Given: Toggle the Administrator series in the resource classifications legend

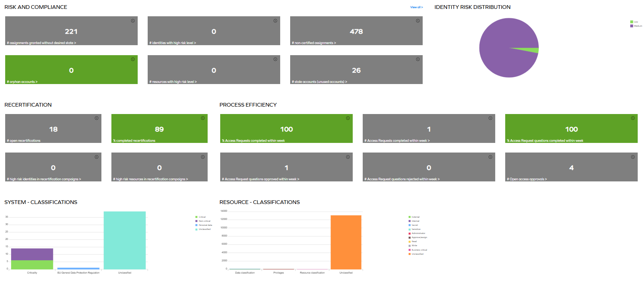Looking at the screenshot, I should (418, 233).
